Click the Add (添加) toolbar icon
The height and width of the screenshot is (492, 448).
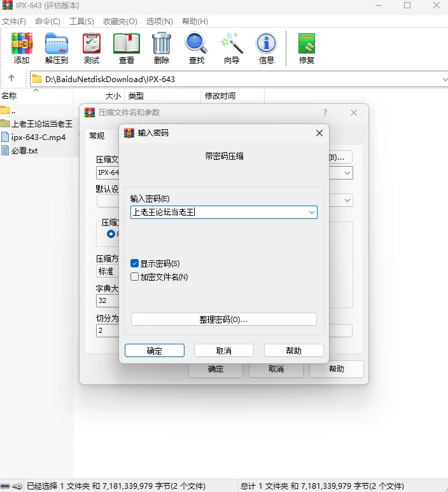pos(22,48)
